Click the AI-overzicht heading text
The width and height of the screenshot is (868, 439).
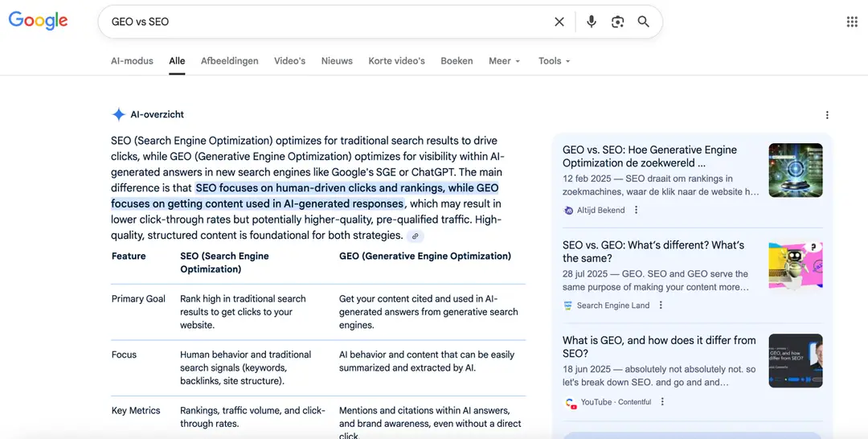point(158,115)
